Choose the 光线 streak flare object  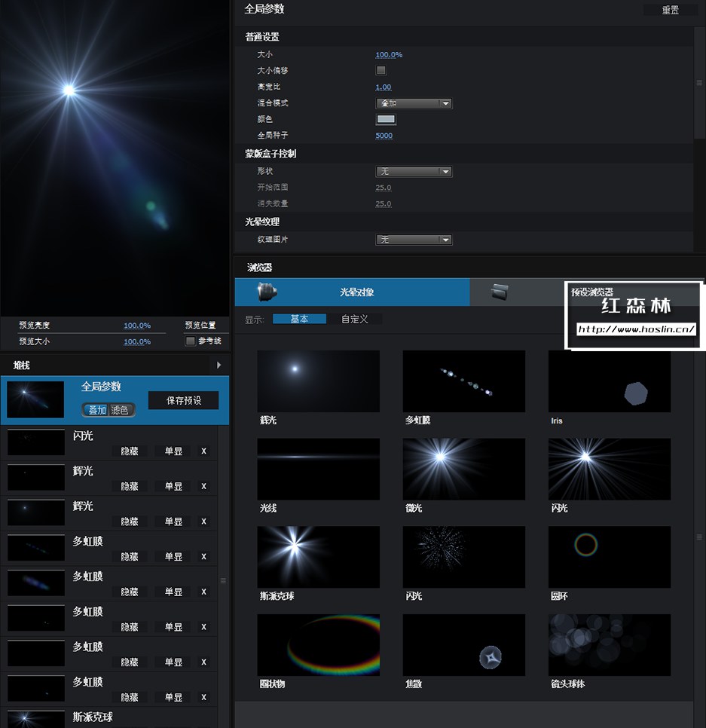point(318,469)
